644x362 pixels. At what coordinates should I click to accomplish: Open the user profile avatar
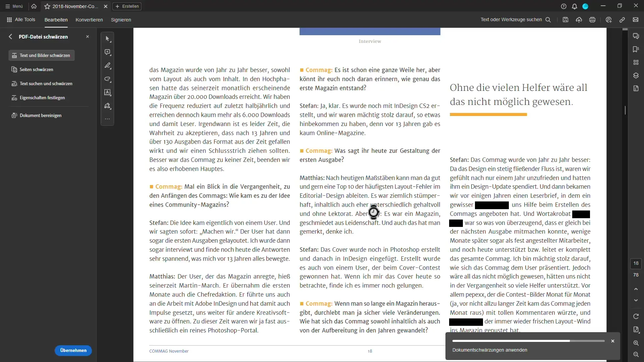[585, 6]
